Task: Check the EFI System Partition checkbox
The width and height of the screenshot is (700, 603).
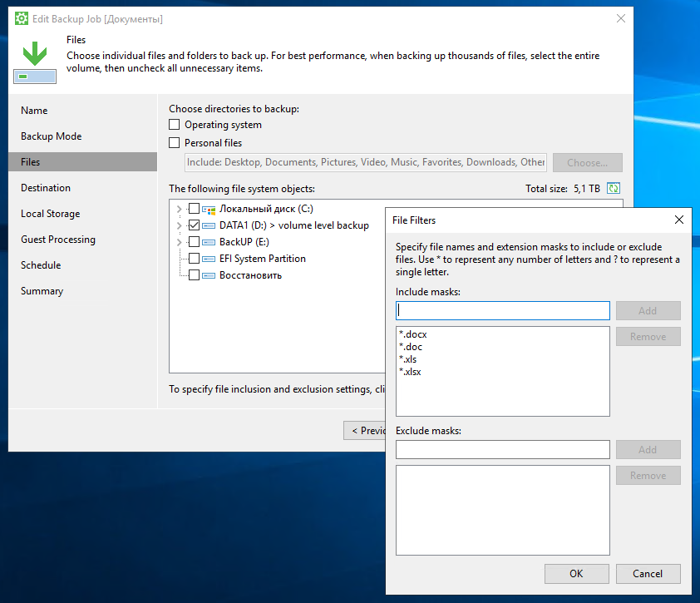Action: [194, 258]
